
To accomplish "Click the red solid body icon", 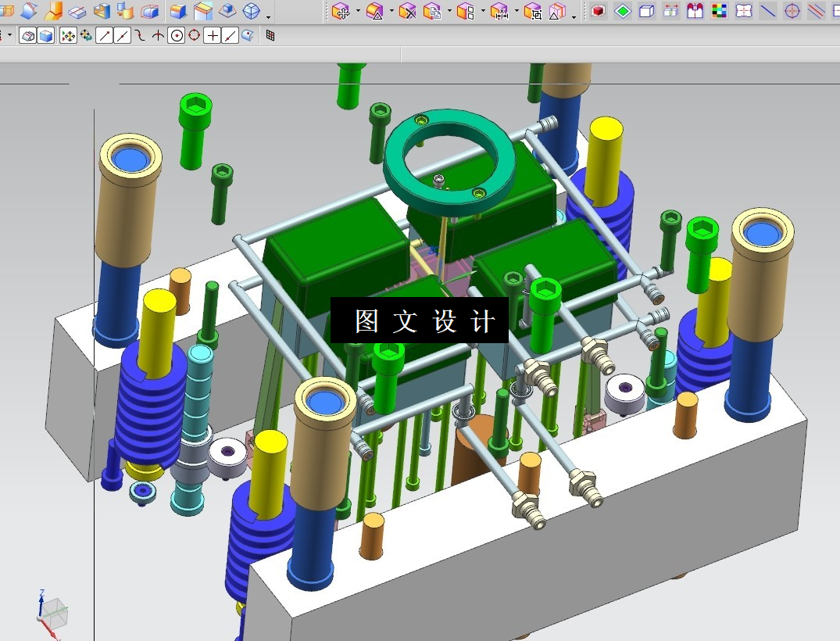I will (599, 11).
